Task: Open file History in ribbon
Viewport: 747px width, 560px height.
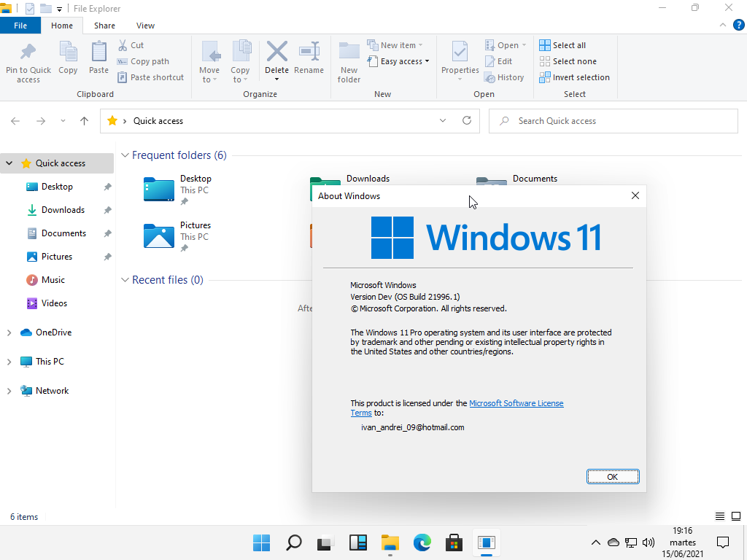Action: pos(504,77)
